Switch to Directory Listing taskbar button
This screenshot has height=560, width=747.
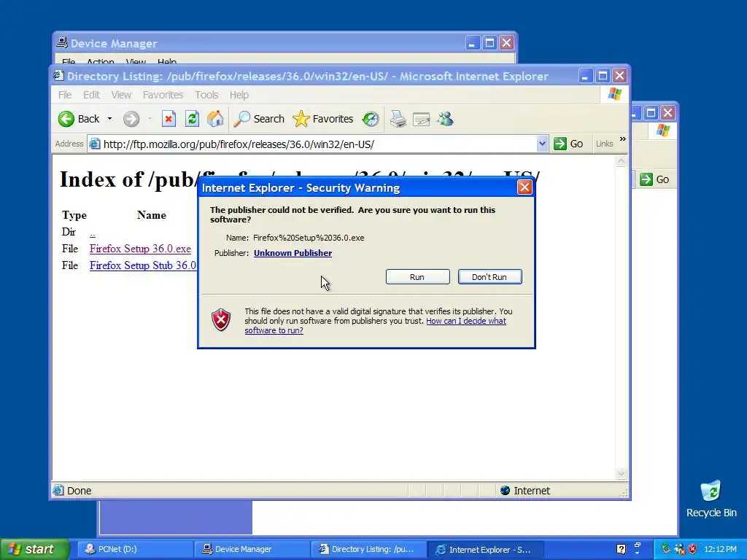(x=368, y=549)
